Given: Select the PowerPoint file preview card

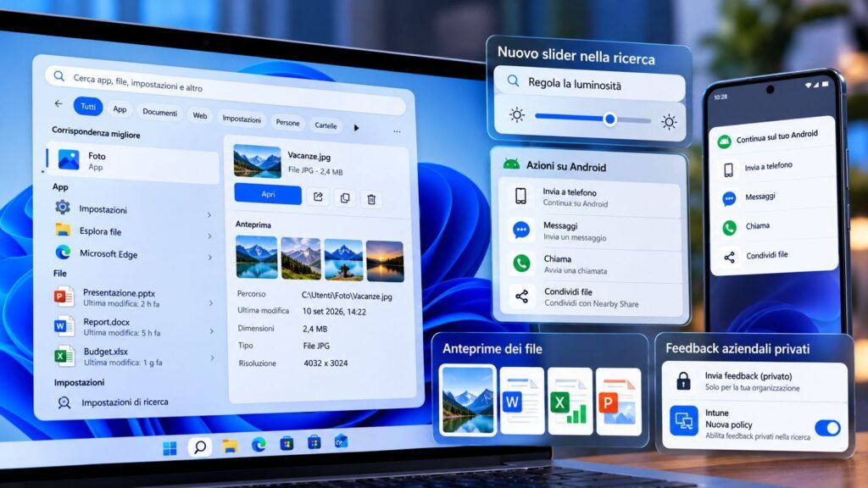Looking at the screenshot, I should point(618,402).
